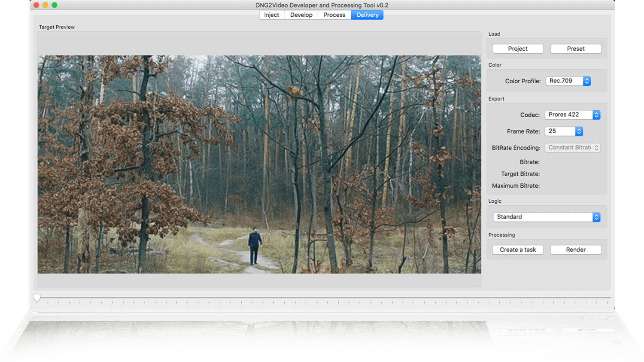Click the Delivery tab
Viewport: 644px width, 362px height.
(367, 15)
